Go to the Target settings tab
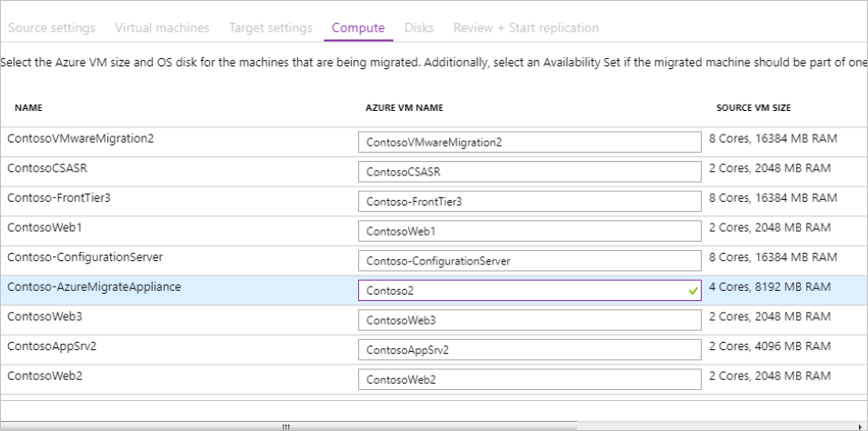Screen dimensions: 868x431 coord(271,27)
